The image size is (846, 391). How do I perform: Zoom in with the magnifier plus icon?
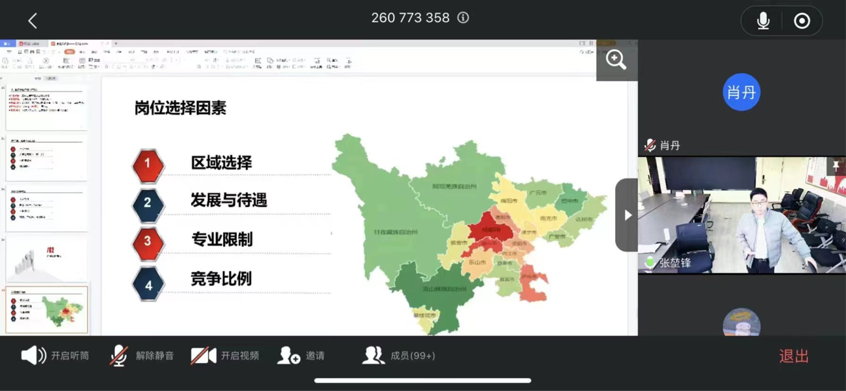(x=616, y=59)
